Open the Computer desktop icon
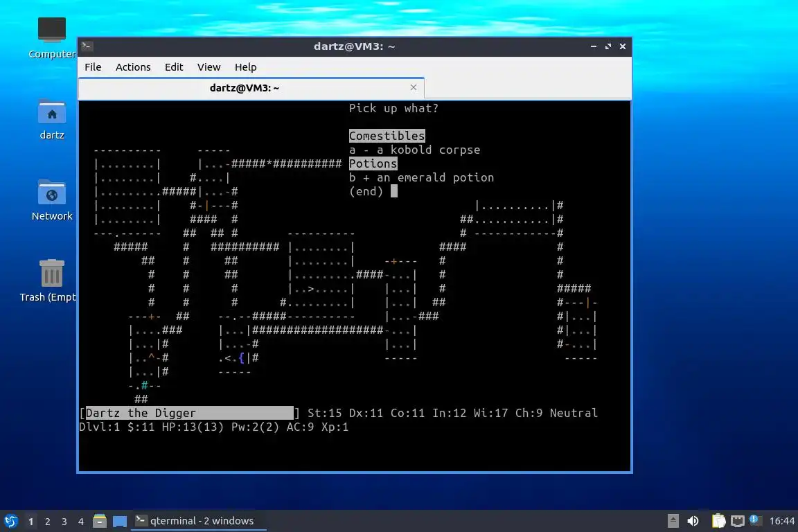 click(x=51, y=37)
